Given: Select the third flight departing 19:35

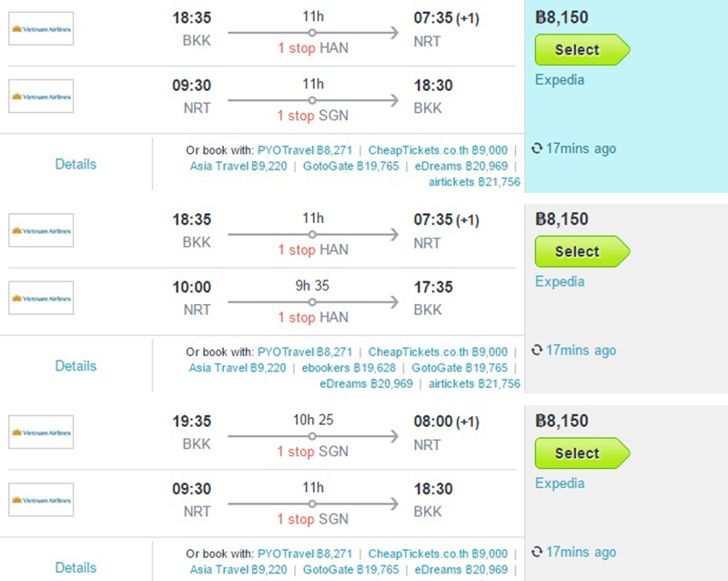Looking at the screenshot, I should (x=582, y=453).
